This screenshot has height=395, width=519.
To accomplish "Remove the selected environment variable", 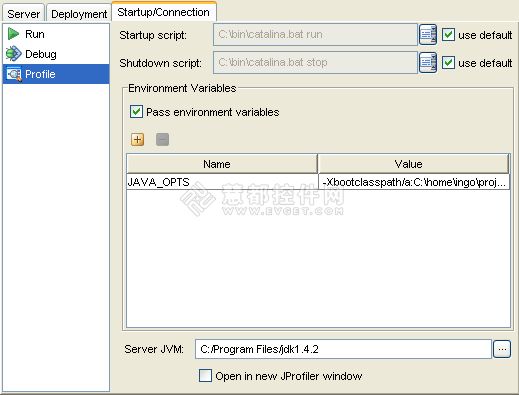I will 162,139.
